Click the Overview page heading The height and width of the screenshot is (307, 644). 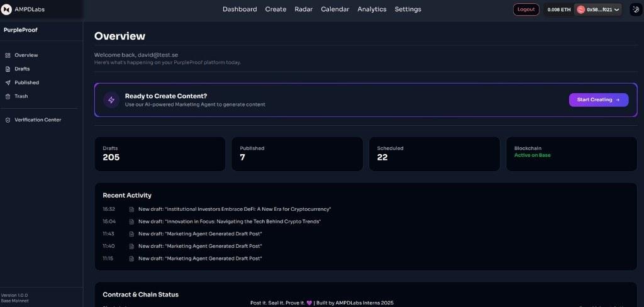[119, 36]
